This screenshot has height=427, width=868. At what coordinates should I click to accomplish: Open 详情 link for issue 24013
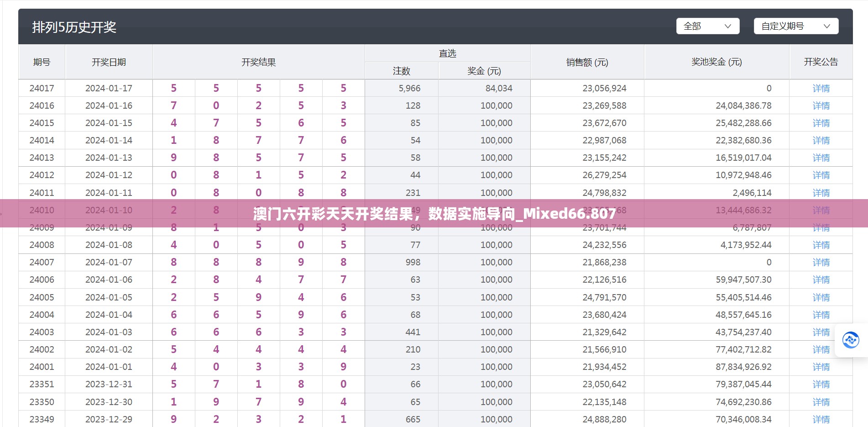click(x=821, y=158)
